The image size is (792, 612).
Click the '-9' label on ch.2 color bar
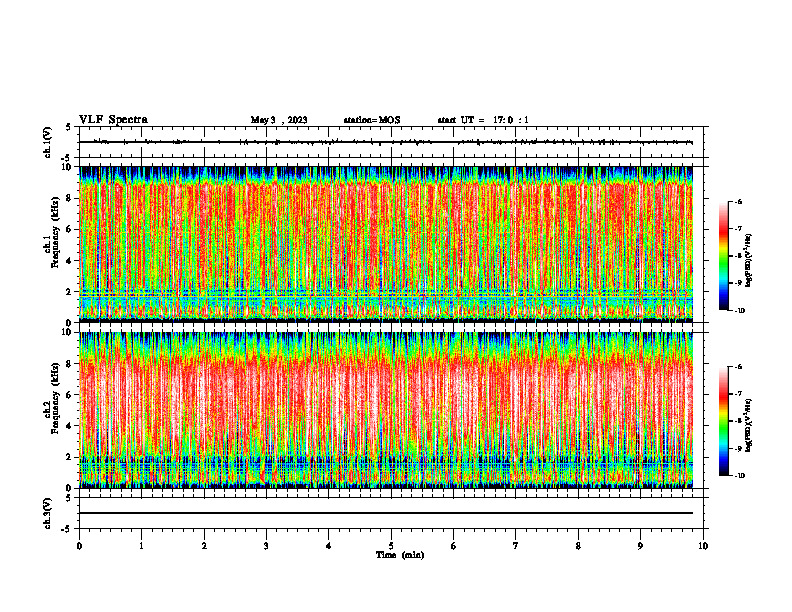739,448
